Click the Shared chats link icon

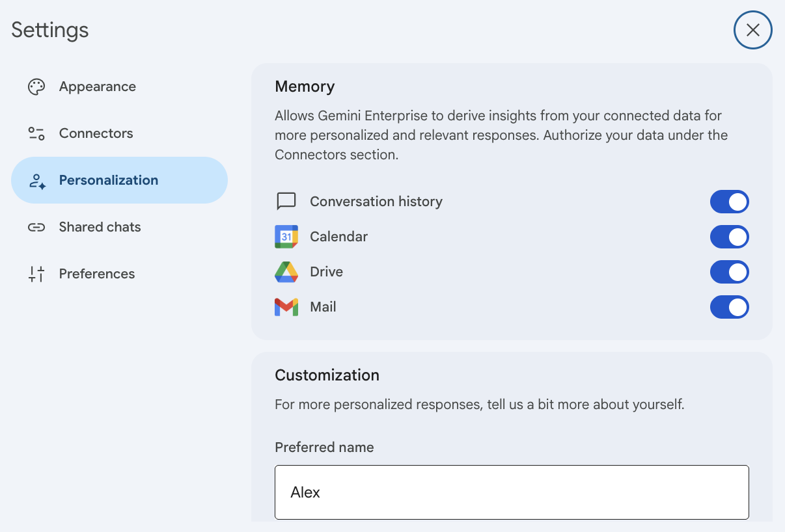[36, 226]
